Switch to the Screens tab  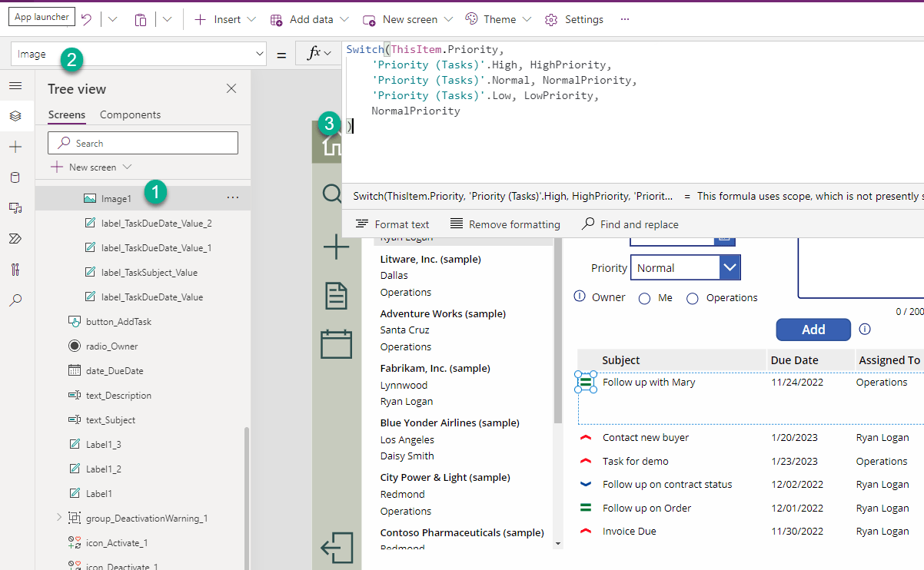pyautogui.click(x=67, y=114)
